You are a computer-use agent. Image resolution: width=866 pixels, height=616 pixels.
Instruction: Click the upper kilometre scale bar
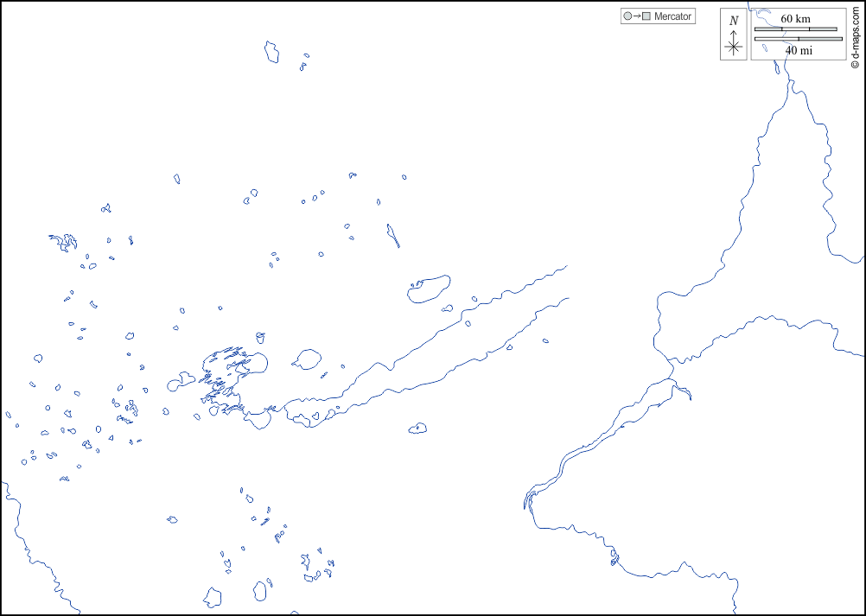(x=796, y=29)
